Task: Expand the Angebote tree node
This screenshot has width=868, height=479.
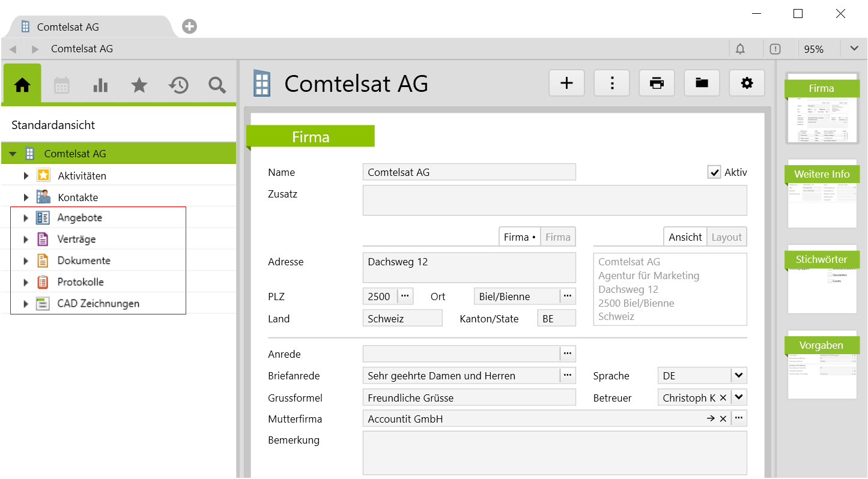Action: click(26, 218)
